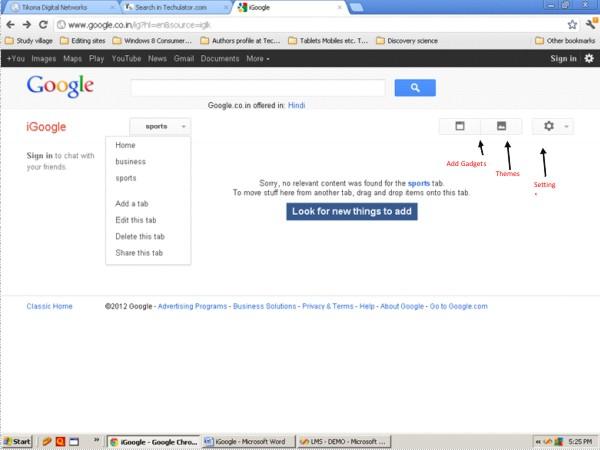
Task: Click Hindi language link
Action: click(297, 105)
